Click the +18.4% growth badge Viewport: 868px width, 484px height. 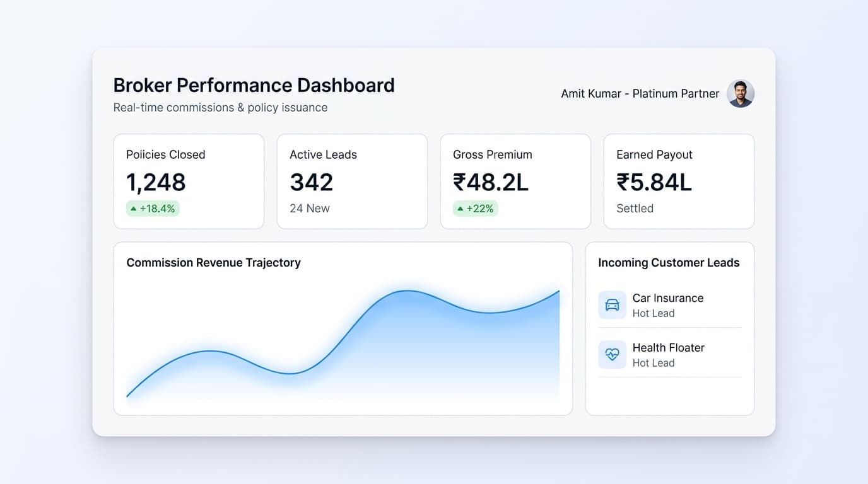pos(153,209)
